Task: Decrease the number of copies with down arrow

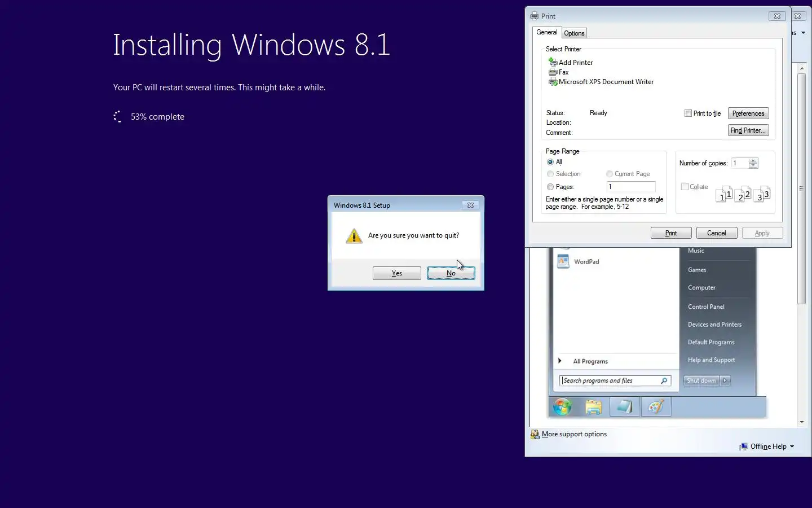Action: click(753, 165)
